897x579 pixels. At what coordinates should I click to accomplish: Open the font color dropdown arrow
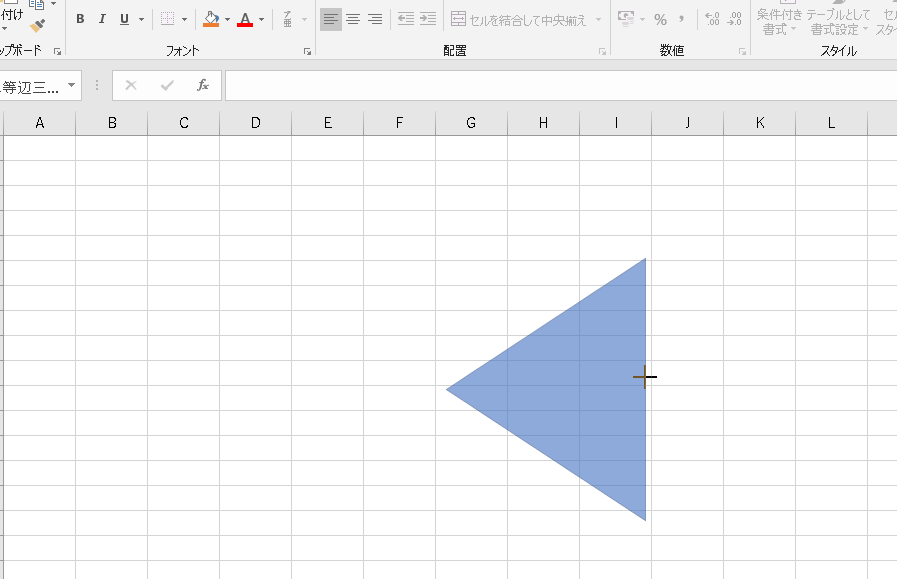click(262, 19)
